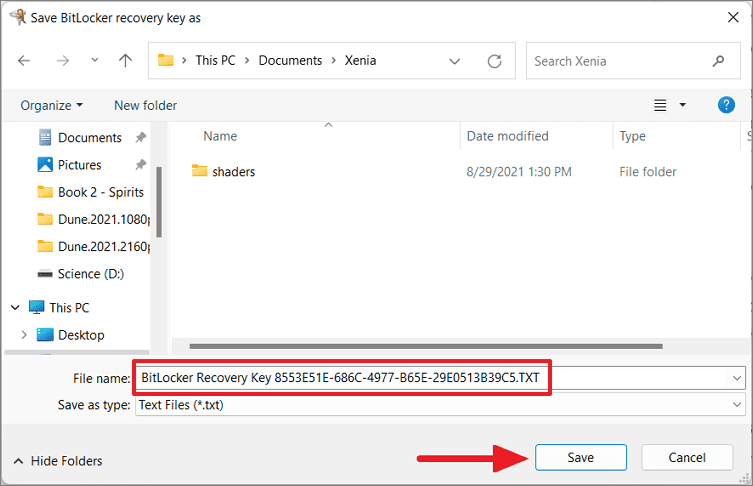
Task: Open recent locations chevron next to forward arrow
Action: [x=95, y=60]
